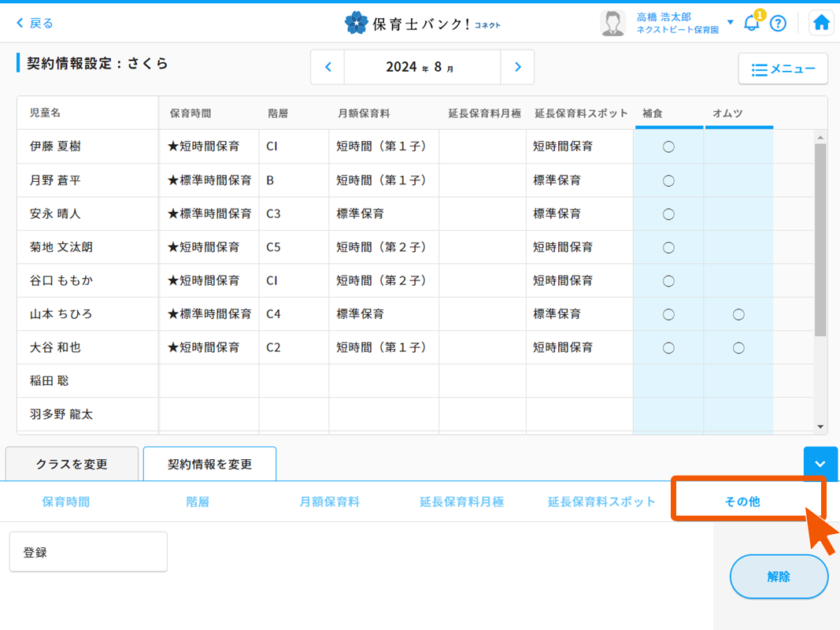The image size is (840, 630).
Task: Click the home icon
Action: (x=821, y=23)
